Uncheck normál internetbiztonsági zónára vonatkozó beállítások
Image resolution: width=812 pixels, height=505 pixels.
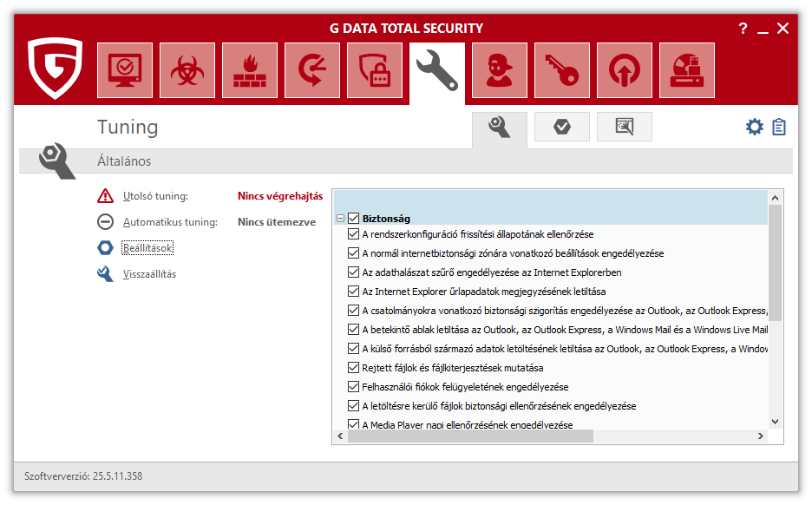pos(353,253)
